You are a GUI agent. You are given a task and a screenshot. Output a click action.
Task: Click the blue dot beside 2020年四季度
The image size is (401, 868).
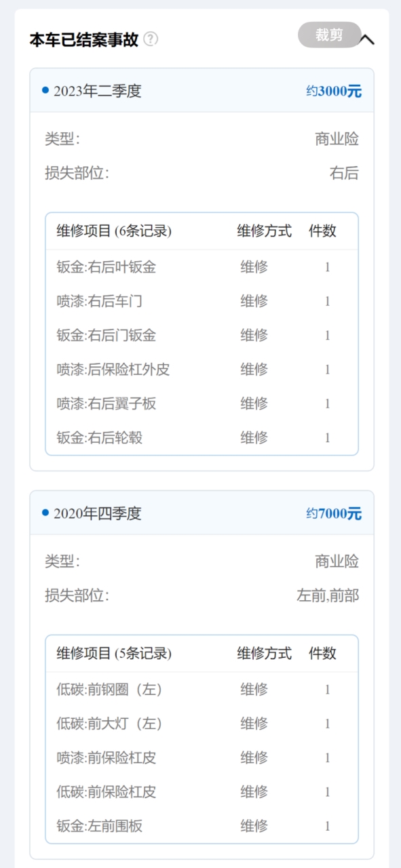tap(45, 513)
